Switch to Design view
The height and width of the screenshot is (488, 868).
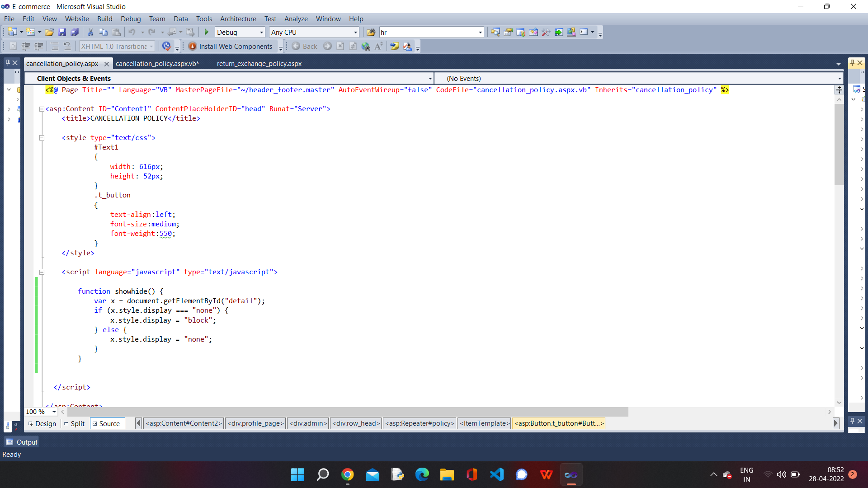42,423
